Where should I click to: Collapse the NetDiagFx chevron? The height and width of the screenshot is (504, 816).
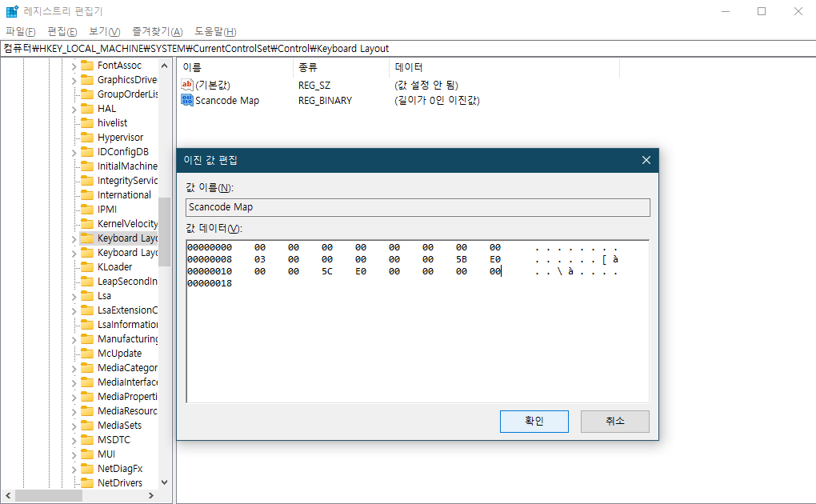73,468
